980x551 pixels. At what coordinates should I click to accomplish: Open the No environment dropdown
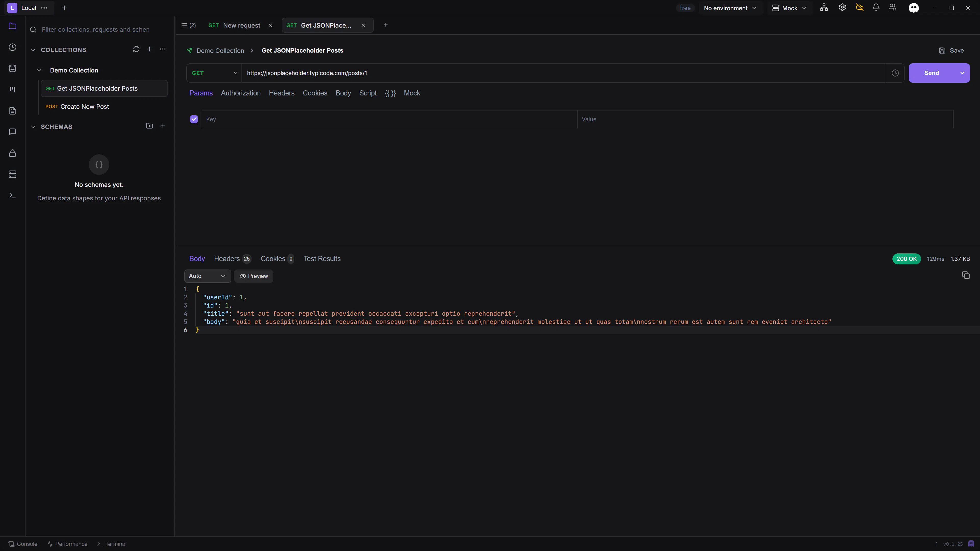click(730, 8)
